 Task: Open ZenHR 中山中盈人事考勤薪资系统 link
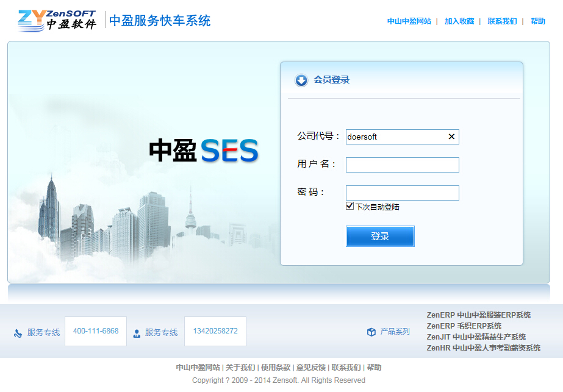pyautogui.click(x=483, y=348)
